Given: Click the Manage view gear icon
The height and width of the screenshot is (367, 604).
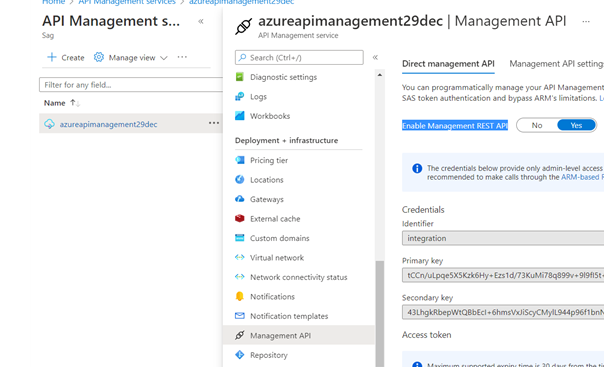Looking at the screenshot, I should pyautogui.click(x=99, y=57).
